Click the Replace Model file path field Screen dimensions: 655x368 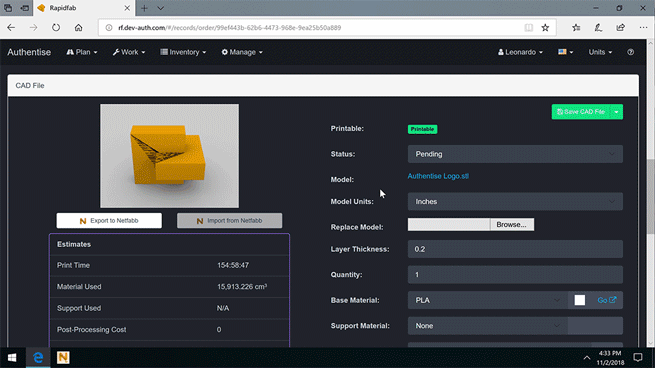click(449, 225)
